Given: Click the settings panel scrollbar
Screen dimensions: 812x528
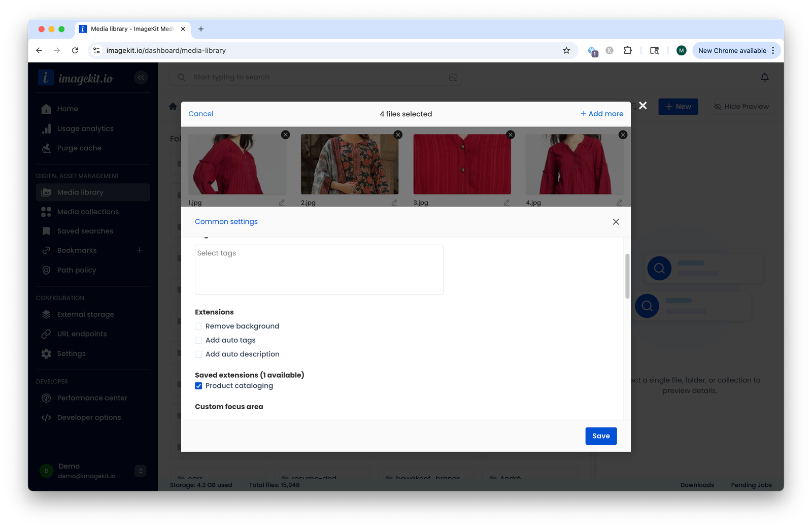Looking at the screenshot, I should [x=627, y=276].
